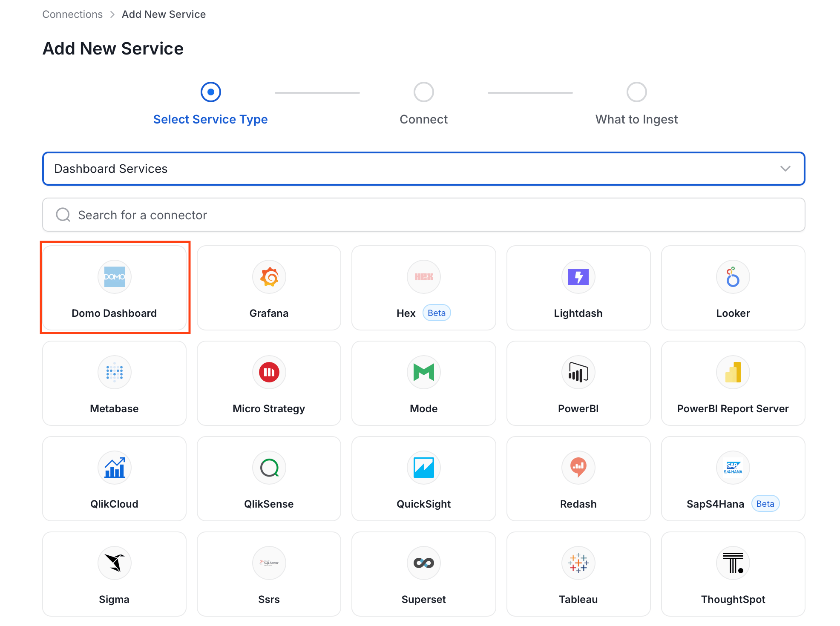
Task: Click the PowerBI logo icon
Action: [x=578, y=372]
